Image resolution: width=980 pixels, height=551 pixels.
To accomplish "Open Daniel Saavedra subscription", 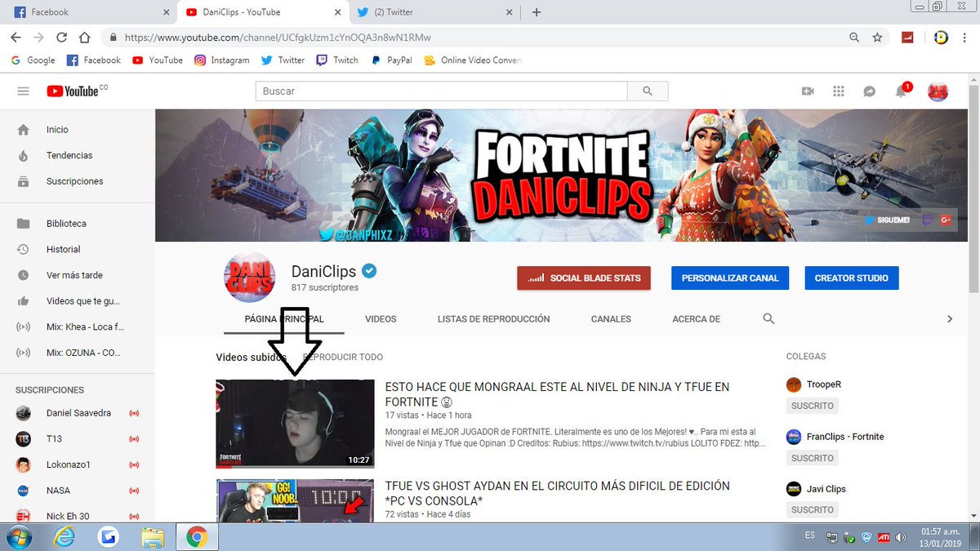I will point(78,413).
